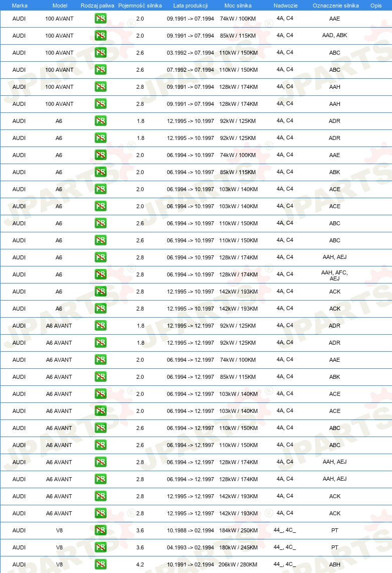
Task: Click the Marka column header
Action: [20, 6]
